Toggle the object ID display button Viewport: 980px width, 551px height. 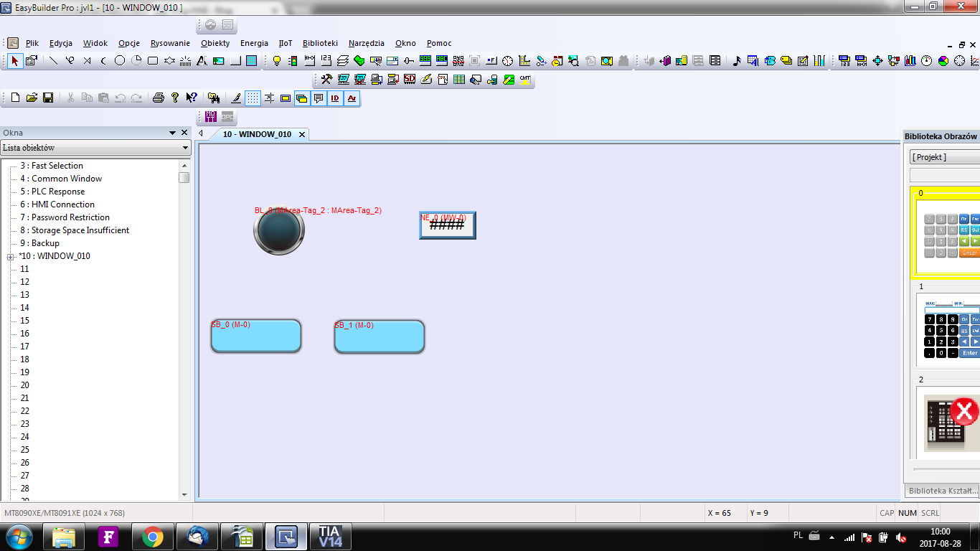coord(335,98)
